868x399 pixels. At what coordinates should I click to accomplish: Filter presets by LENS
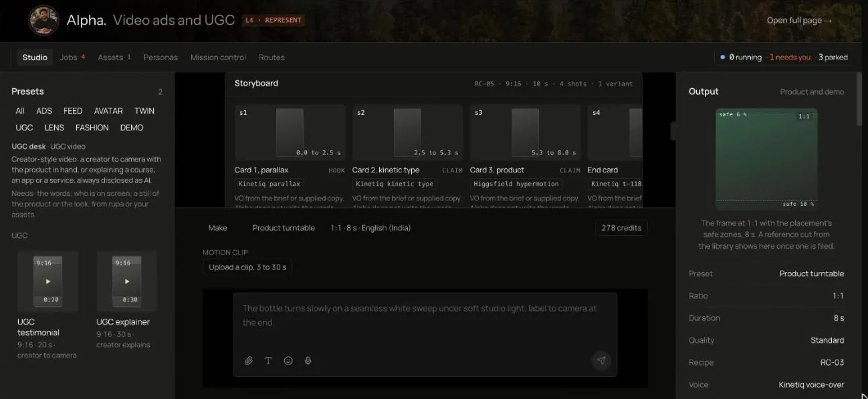click(x=54, y=128)
